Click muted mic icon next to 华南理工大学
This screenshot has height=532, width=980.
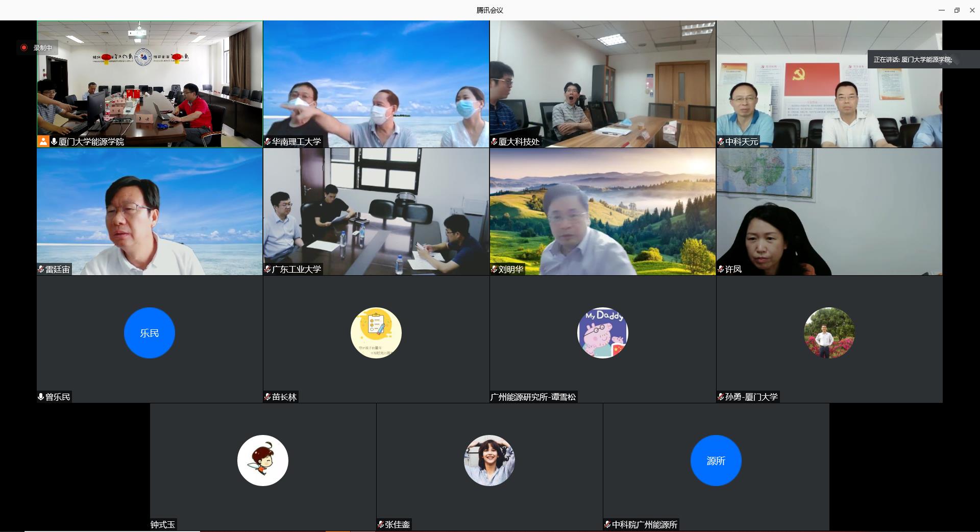[x=267, y=141]
